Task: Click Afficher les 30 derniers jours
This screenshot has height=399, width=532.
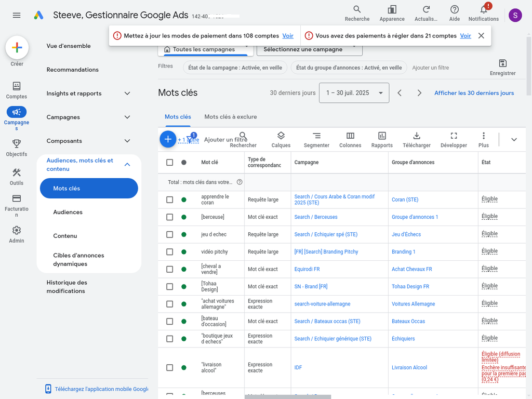Action: coord(474,93)
